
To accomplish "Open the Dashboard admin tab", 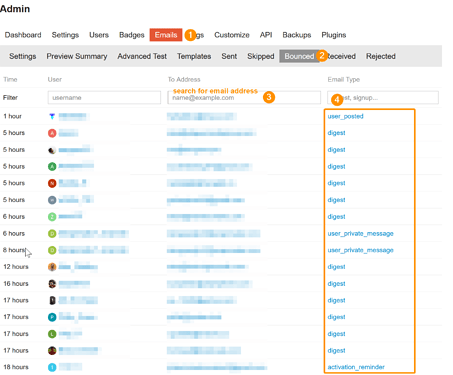I will coord(23,35).
